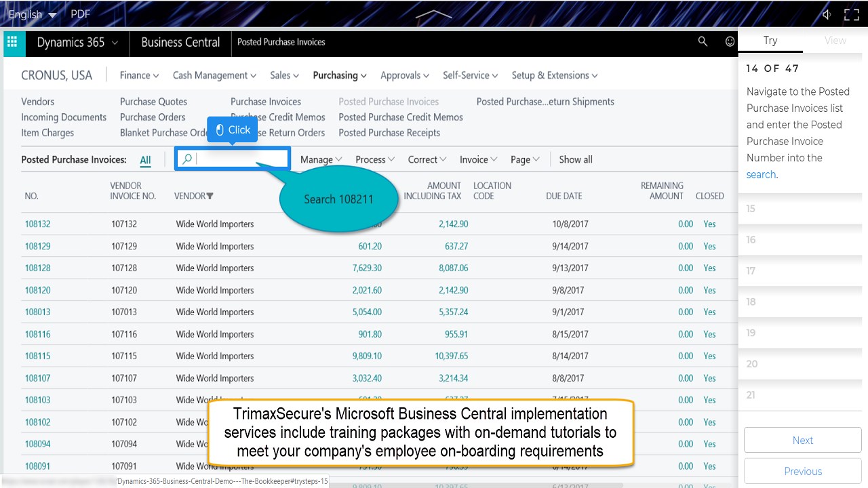This screenshot has height=488, width=868.
Task: Open invoice number 108120
Action: click(37, 290)
